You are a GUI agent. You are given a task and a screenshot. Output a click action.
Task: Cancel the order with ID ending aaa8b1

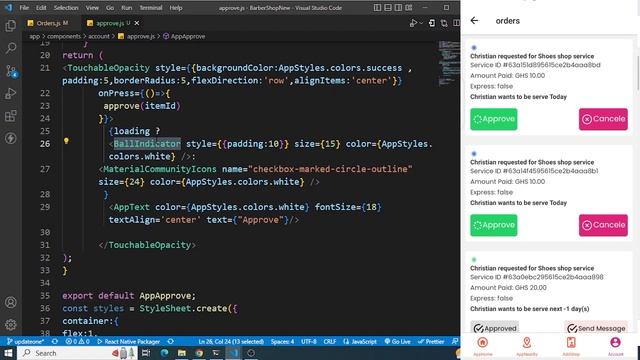click(x=603, y=225)
